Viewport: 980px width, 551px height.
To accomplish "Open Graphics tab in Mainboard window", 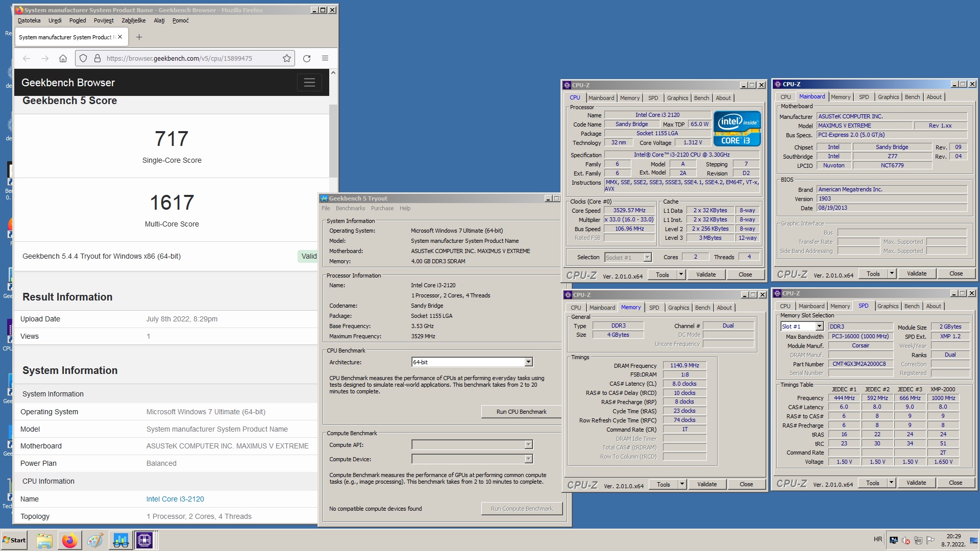I will point(888,97).
